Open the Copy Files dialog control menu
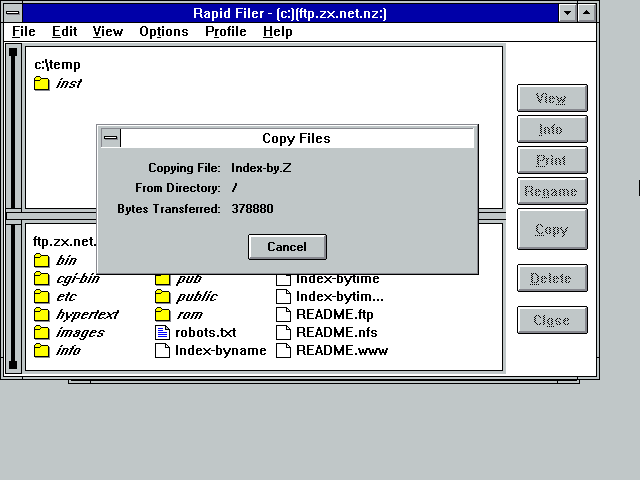This screenshot has height=480, width=640. click(x=110, y=138)
